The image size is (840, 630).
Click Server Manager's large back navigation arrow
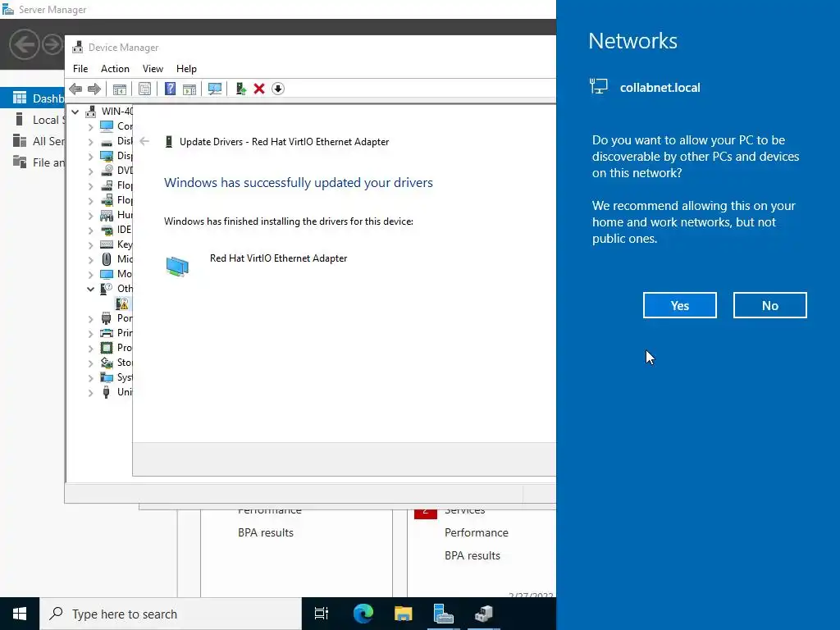click(24, 44)
